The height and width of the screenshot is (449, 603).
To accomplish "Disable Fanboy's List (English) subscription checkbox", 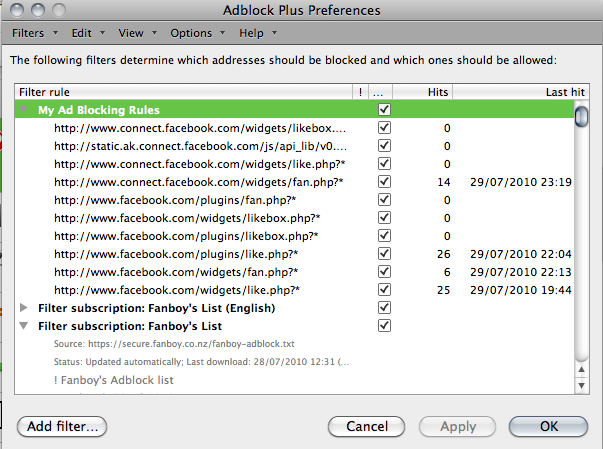I will (x=384, y=308).
